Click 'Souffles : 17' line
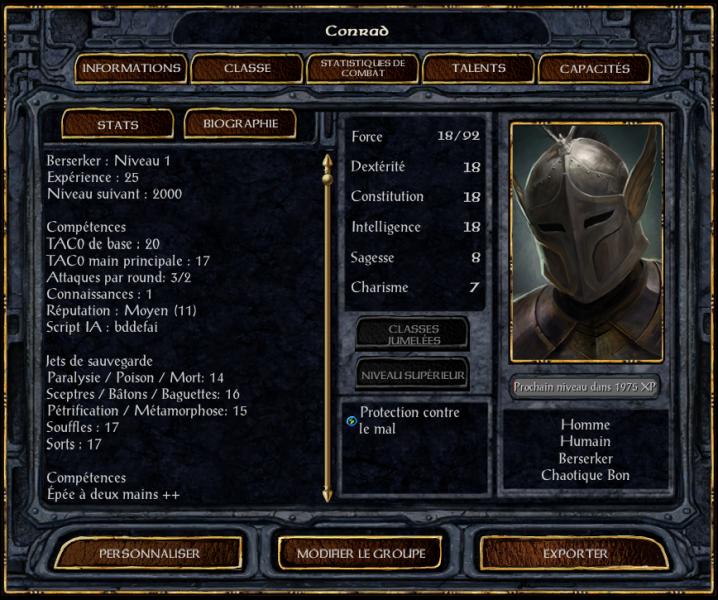The image size is (718, 600). click(x=82, y=427)
